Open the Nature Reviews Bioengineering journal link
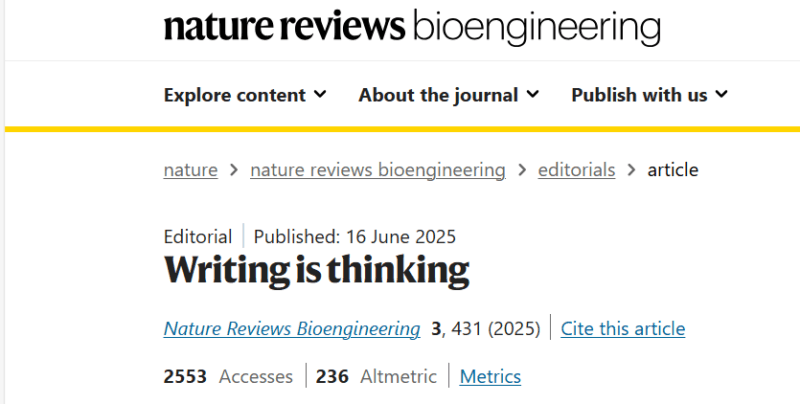Viewport: 800px width, 404px height. [292, 329]
